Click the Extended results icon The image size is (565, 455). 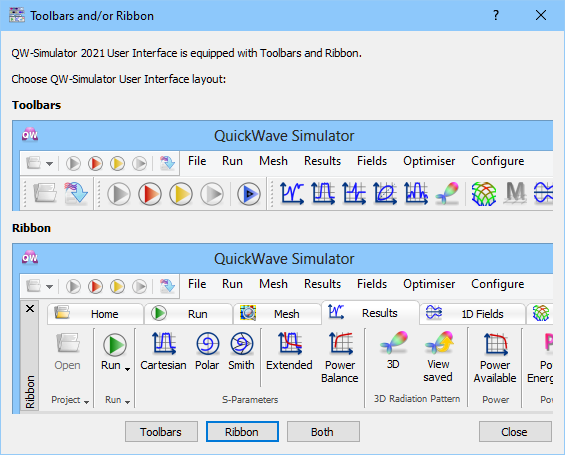point(290,343)
